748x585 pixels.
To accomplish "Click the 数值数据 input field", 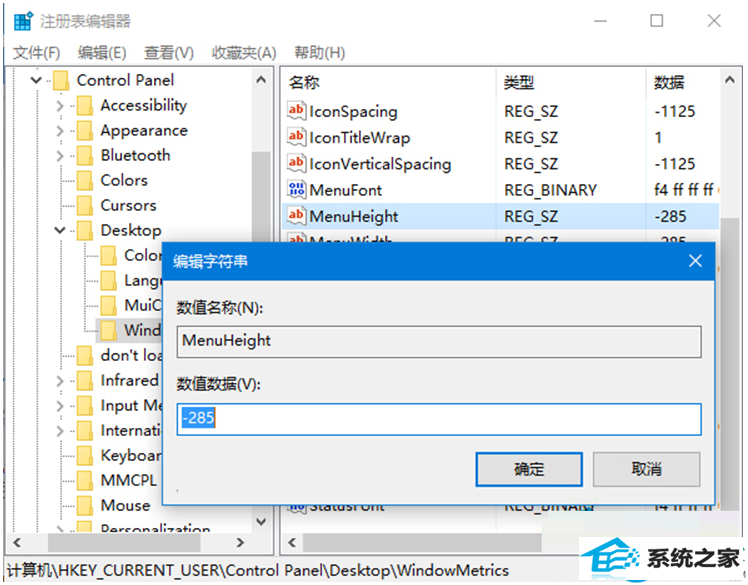I will pyautogui.click(x=439, y=419).
